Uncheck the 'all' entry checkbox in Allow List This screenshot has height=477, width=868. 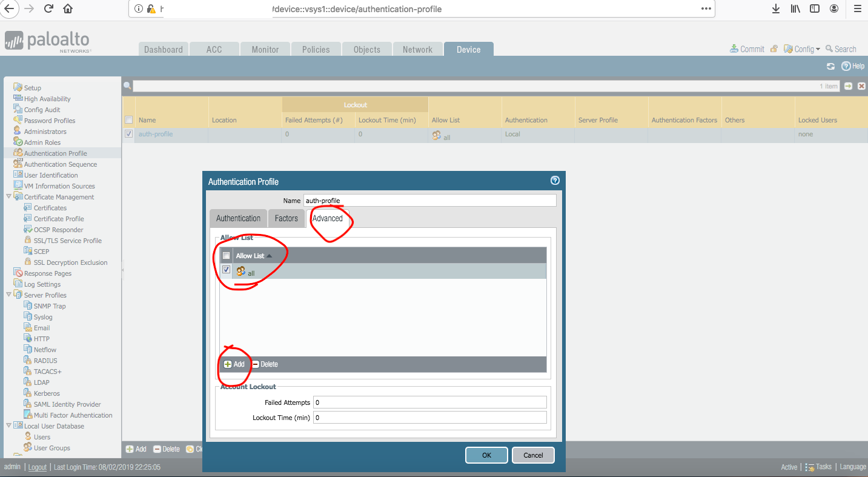[226, 270]
